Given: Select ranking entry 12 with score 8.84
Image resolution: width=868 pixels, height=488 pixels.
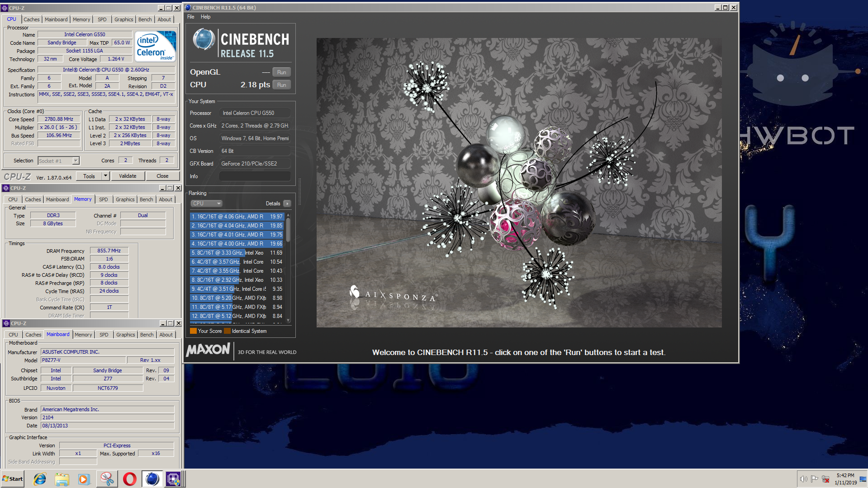Looking at the screenshot, I should pyautogui.click(x=237, y=316).
